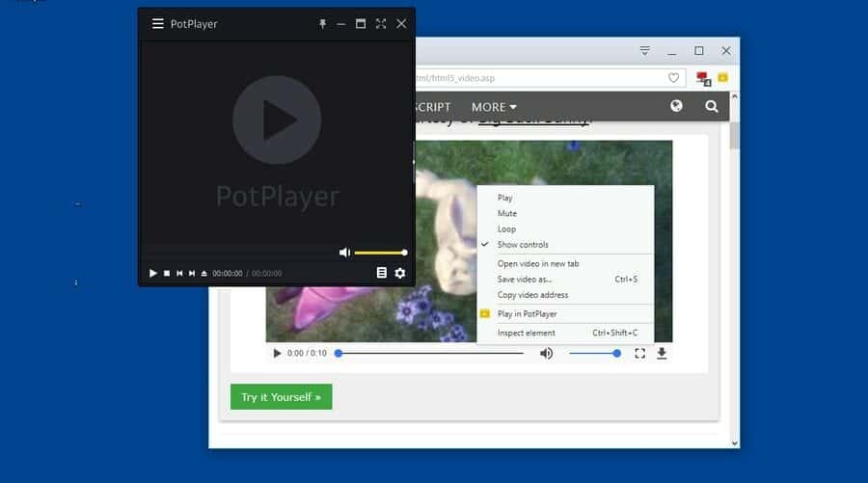Screen dimensions: 868x483
Task: Stop playback in PotPlayer
Action: click(x=167, y=273)
